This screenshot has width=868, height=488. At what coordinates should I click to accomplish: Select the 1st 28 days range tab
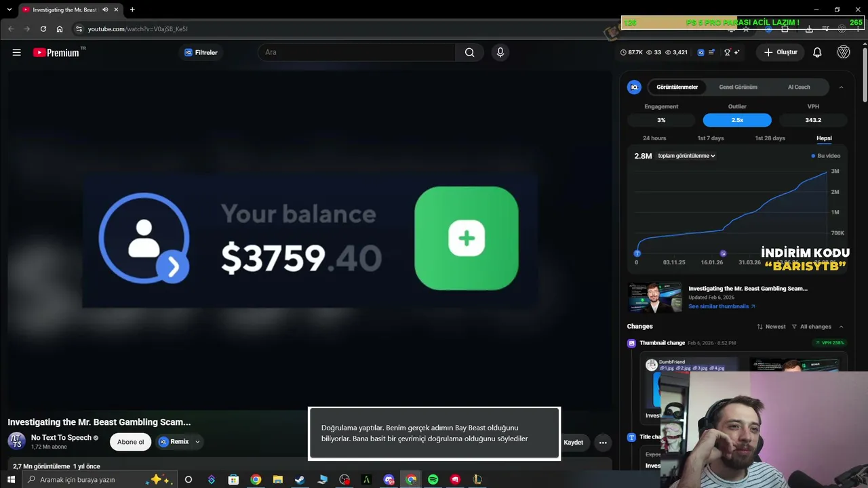(x=770, y=138)
